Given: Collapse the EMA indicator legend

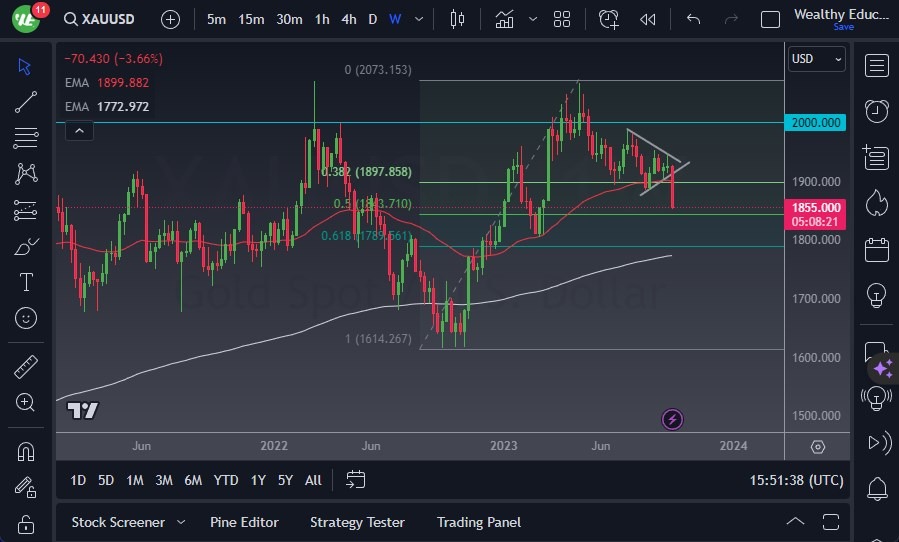Looking at the screenshot, I should click(x=78, y=130).
